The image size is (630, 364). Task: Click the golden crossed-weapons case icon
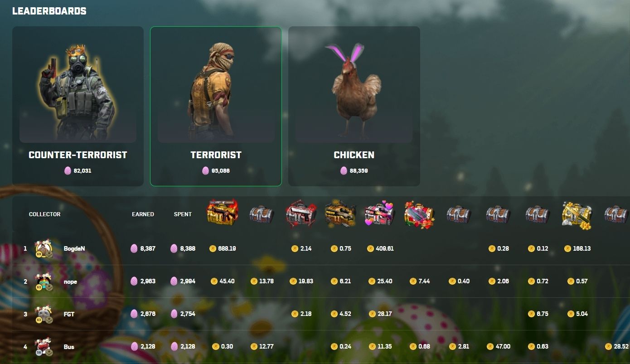(x=577, y=215)
